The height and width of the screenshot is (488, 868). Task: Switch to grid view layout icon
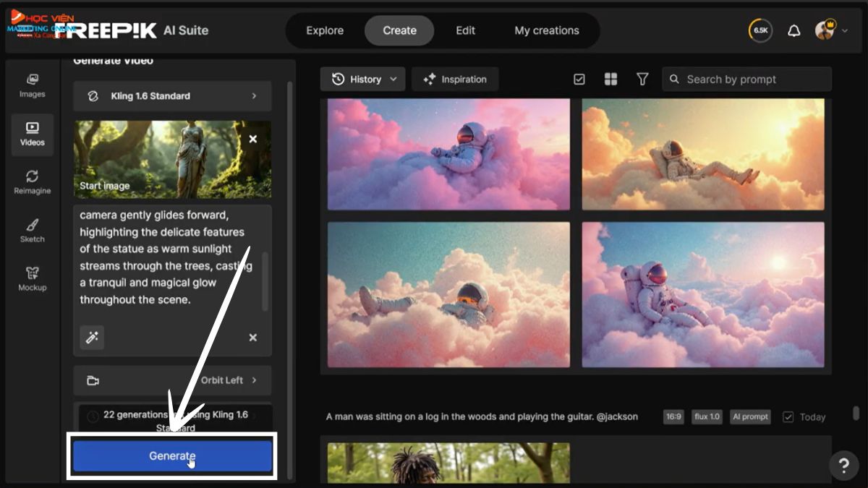pos(610,80)
